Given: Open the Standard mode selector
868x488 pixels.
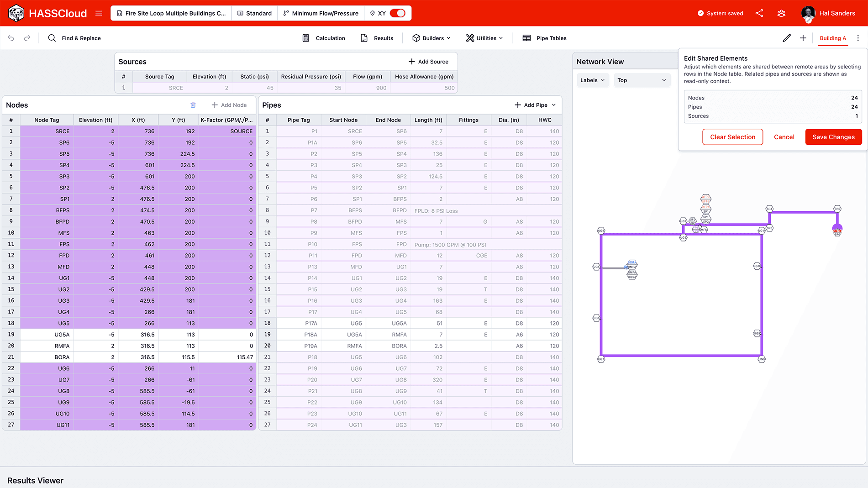Looking at the screenshot, I should [254, 13].
